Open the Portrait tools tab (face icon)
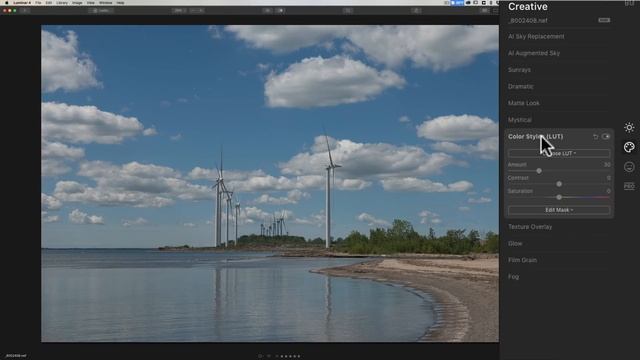 [x=629, y=167]
